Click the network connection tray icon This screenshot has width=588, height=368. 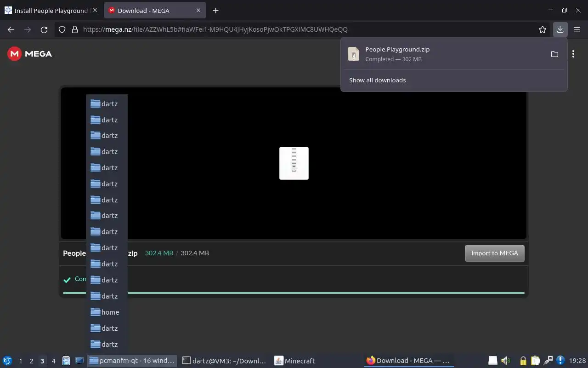coord(548,361)
